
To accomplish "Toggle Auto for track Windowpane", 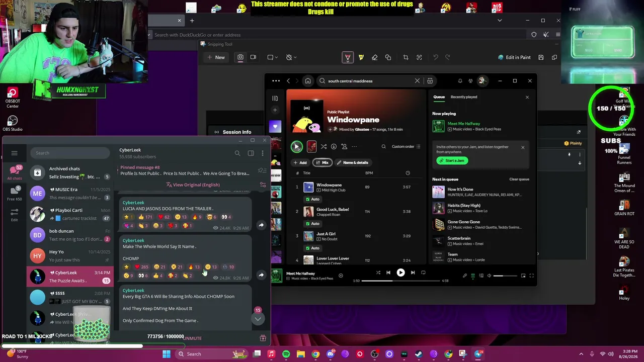I will coord(312,199).
